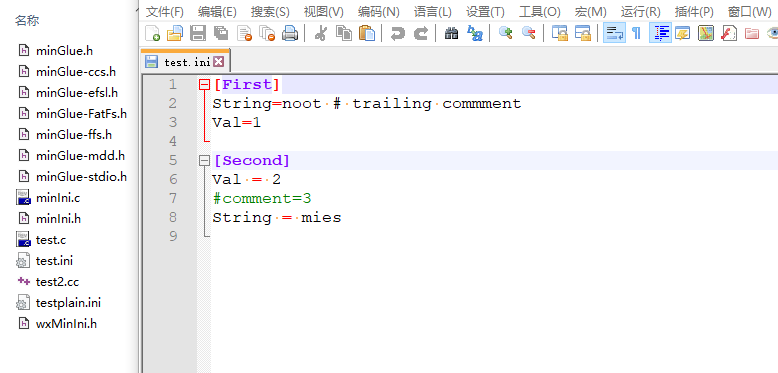The width and height of the screenshot is (778, 373).
Task: Select minGlue-efsl.h file
Action: [x=76, y=93]
